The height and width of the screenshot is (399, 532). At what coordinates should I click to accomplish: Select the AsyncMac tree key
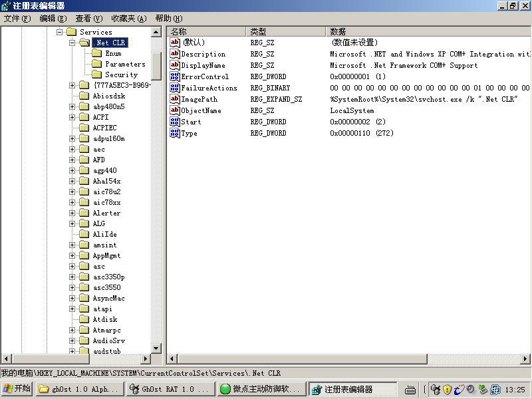click(x=109, y=298)
